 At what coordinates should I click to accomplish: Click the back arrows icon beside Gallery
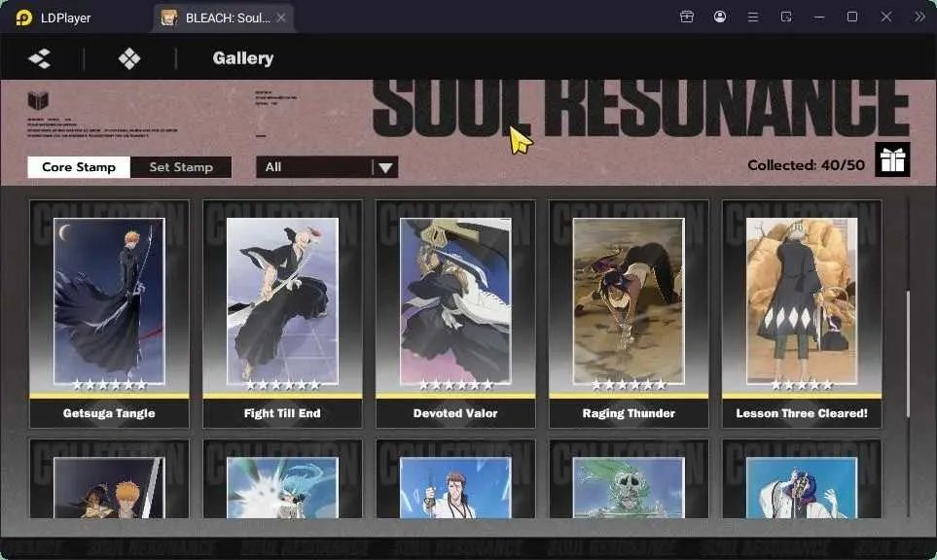tap(40, 58)
